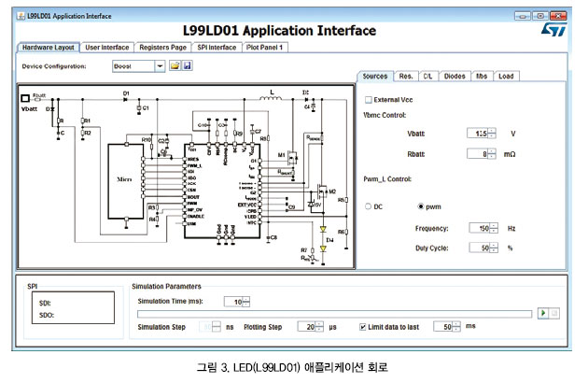Select the C/L side tab
588x383 pixels.
[427, 77]
